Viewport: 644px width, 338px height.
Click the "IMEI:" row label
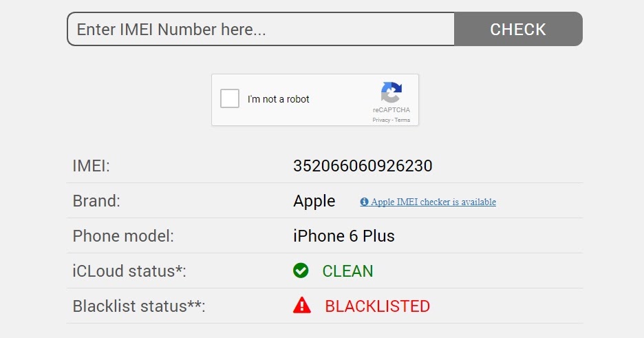pyautogui.click(x=92, y=166)
